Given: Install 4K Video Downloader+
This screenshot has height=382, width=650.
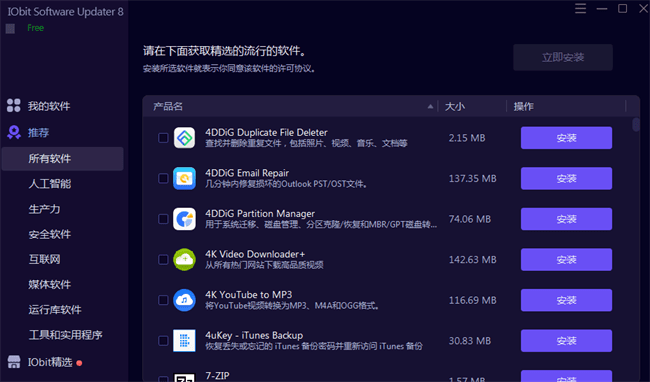Looking at the screenshot, I should (566, 260).
